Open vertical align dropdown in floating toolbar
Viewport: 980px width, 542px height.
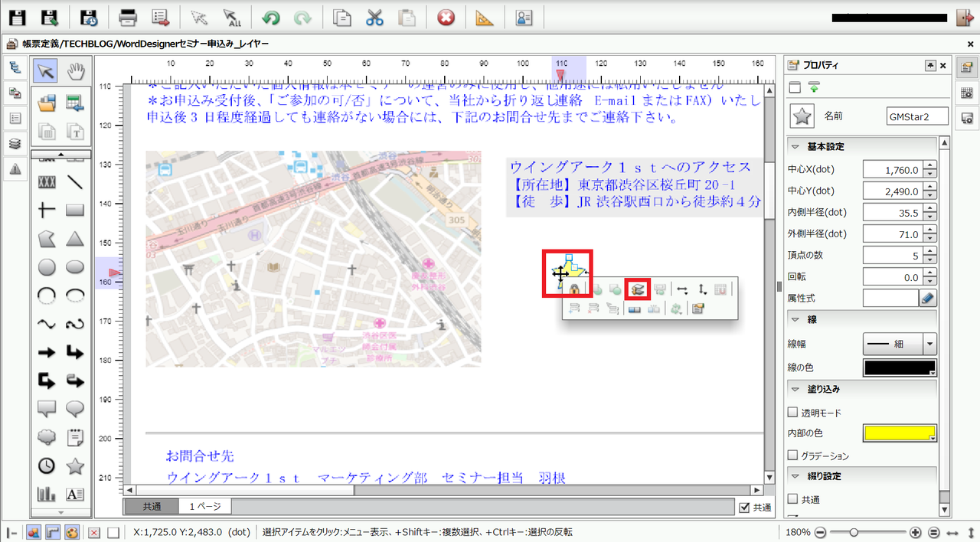pos(702,289)
